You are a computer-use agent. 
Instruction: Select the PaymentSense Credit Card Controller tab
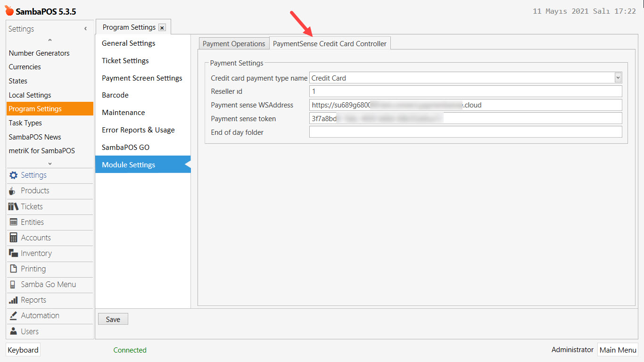point(329,43)
